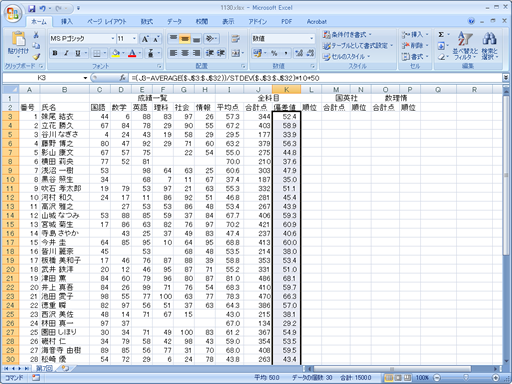This screenshot has width=512, height=384.
Task: Switch to Normal view in status bar
Action: 389,378
